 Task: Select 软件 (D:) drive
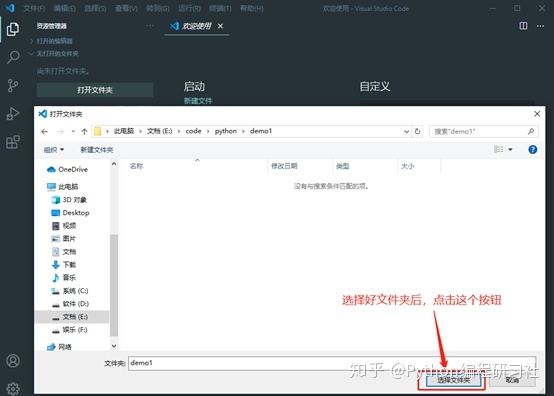(x=70, y=304)
